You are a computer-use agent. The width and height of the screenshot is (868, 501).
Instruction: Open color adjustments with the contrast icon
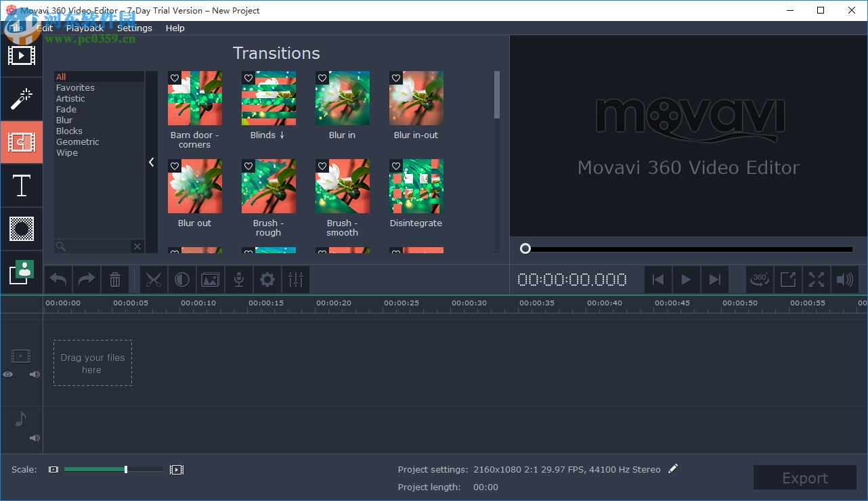[182, 280]
